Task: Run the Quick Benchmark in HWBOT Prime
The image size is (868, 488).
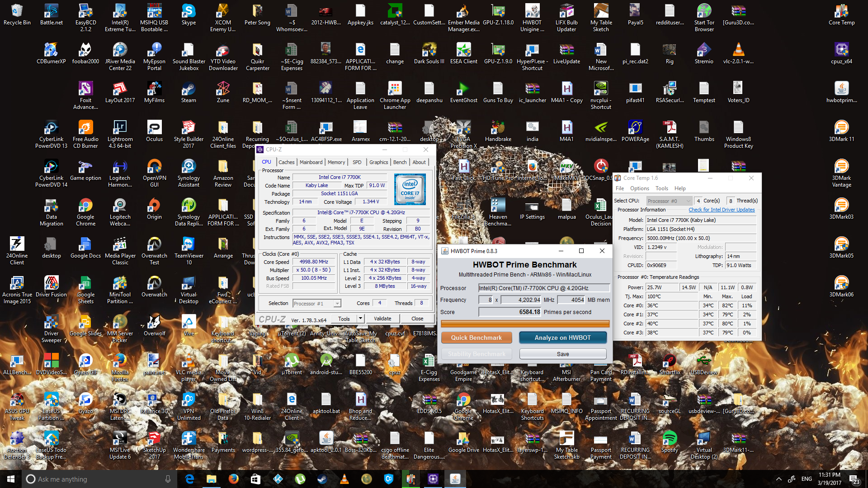Action: click(476, 338)
